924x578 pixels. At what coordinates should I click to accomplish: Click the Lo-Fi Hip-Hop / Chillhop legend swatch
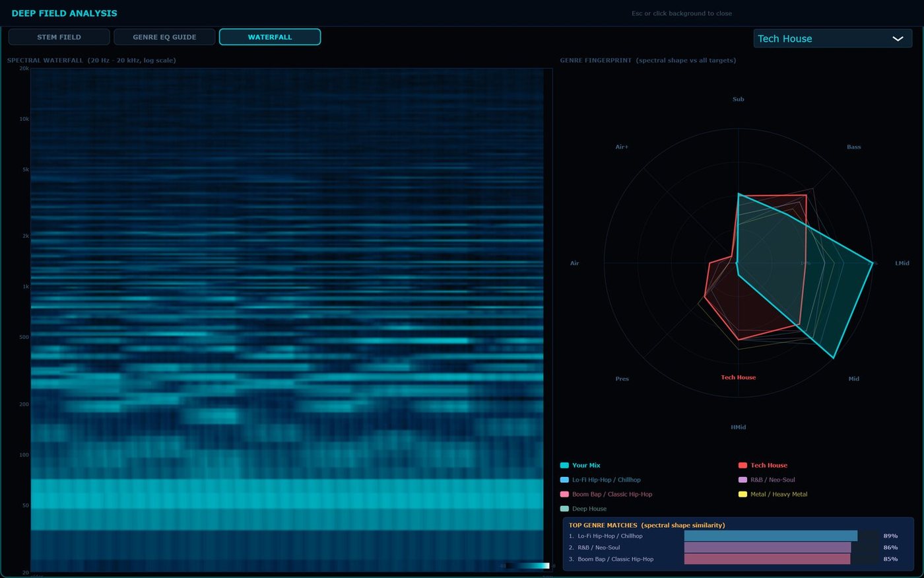(x=564, y=480)
